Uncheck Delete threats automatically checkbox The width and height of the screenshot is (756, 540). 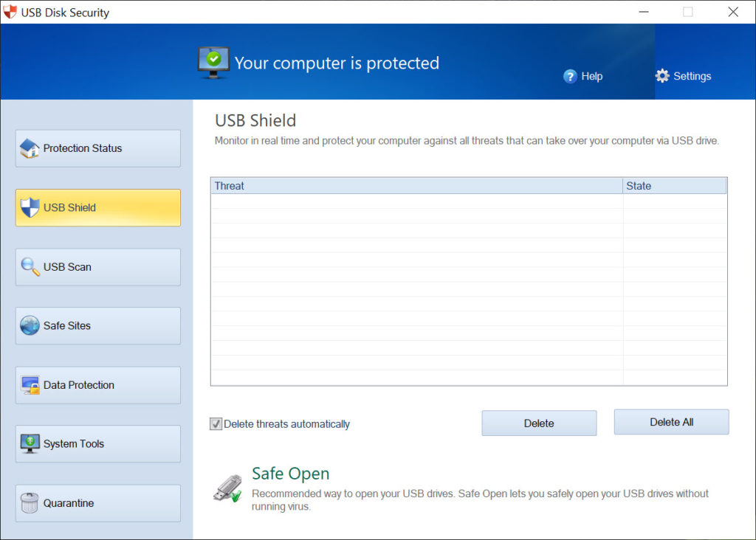pos(216,424)
